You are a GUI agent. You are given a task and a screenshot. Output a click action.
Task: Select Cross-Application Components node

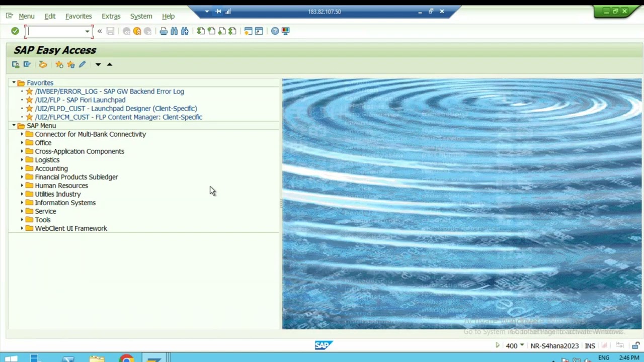pos(79,151)
